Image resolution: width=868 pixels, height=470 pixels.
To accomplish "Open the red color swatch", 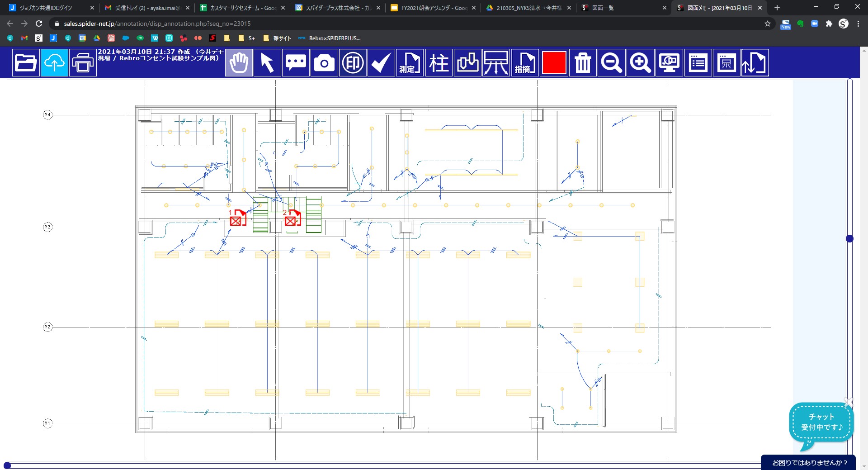I will point(554,62).
